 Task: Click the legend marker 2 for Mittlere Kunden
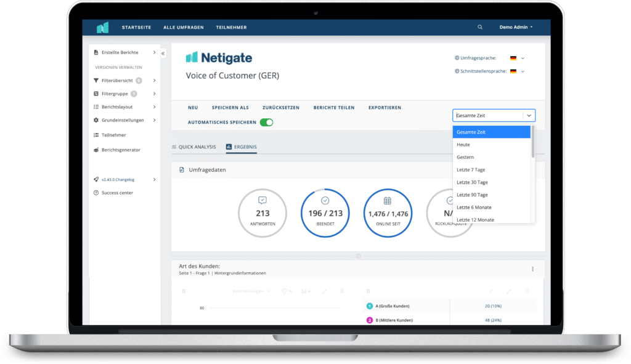pos(370,320)
